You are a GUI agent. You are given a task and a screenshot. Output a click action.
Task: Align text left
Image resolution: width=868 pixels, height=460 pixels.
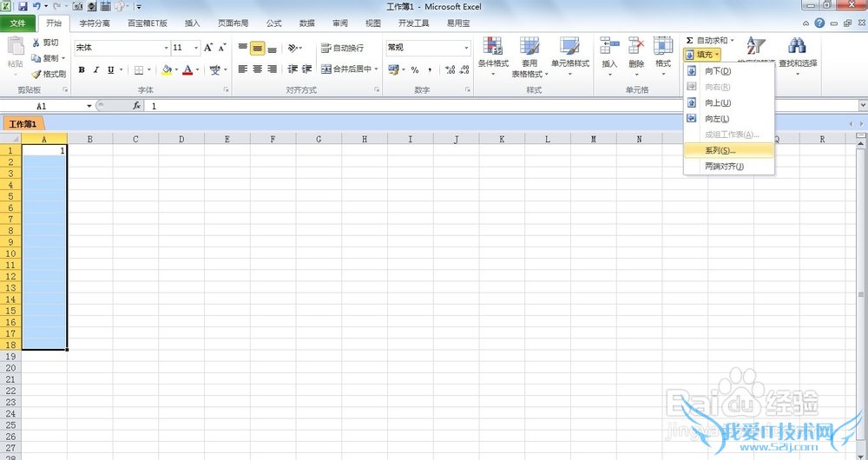(242, 69)
